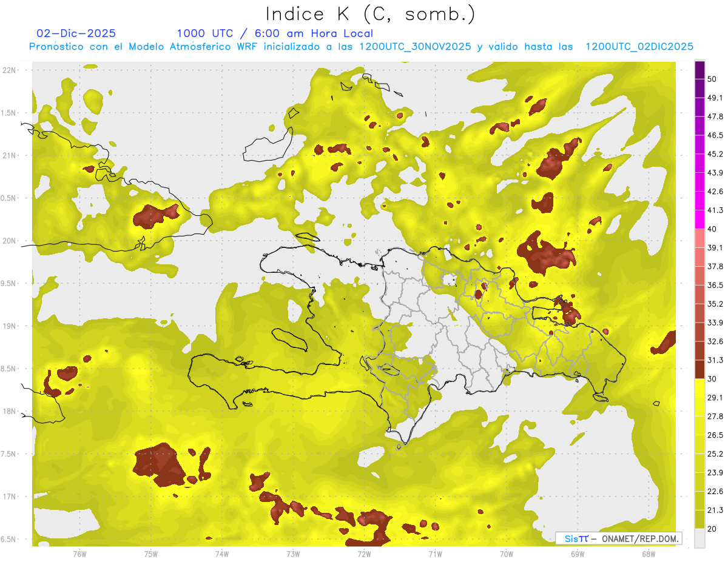Click the colorbar value '25.2'
Screen dimensions: 728x562
[x=716, y=454]
